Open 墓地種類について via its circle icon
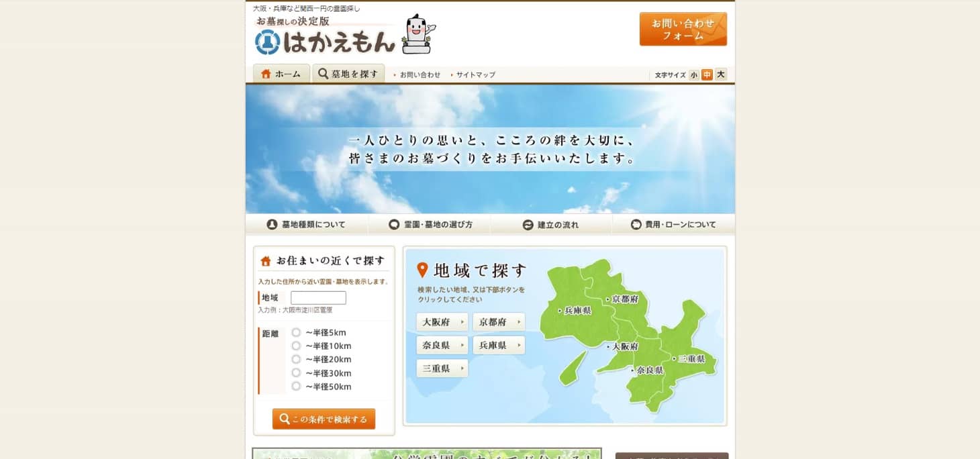 coord(274,225)
